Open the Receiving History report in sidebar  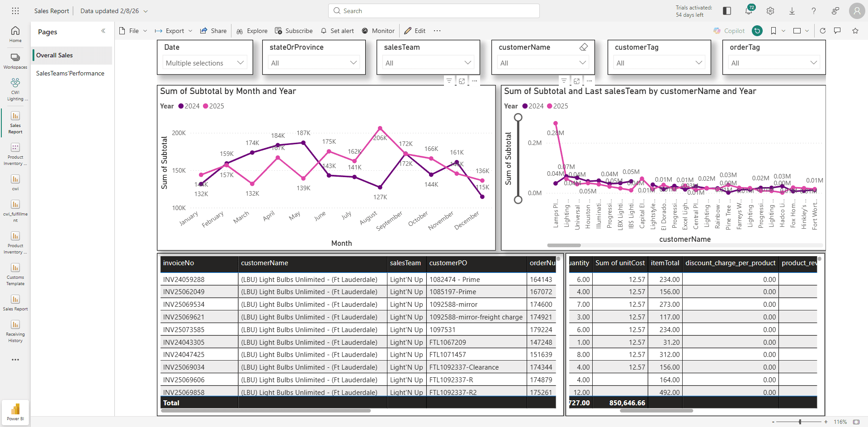pyautogui.click(x=15, y=331)
